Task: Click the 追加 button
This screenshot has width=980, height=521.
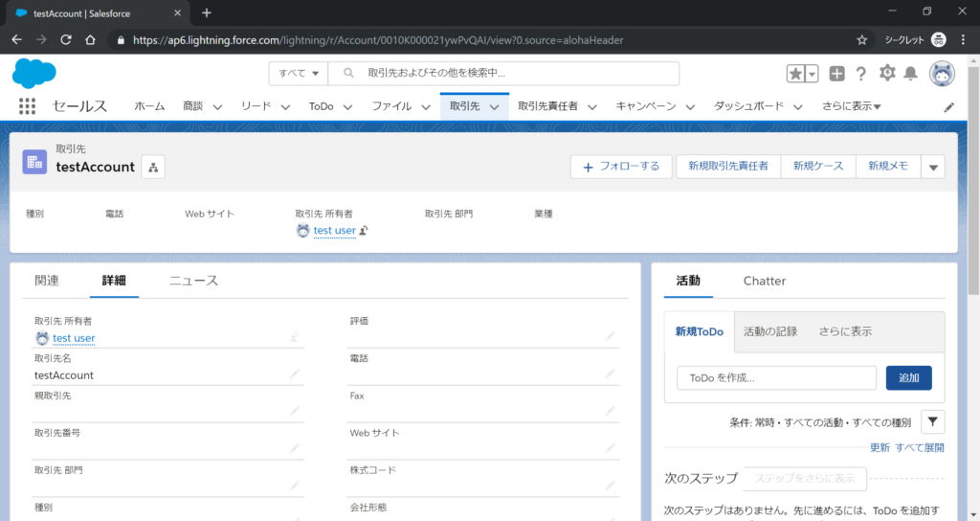Action: pyautogui.click(x=908, y=378)
